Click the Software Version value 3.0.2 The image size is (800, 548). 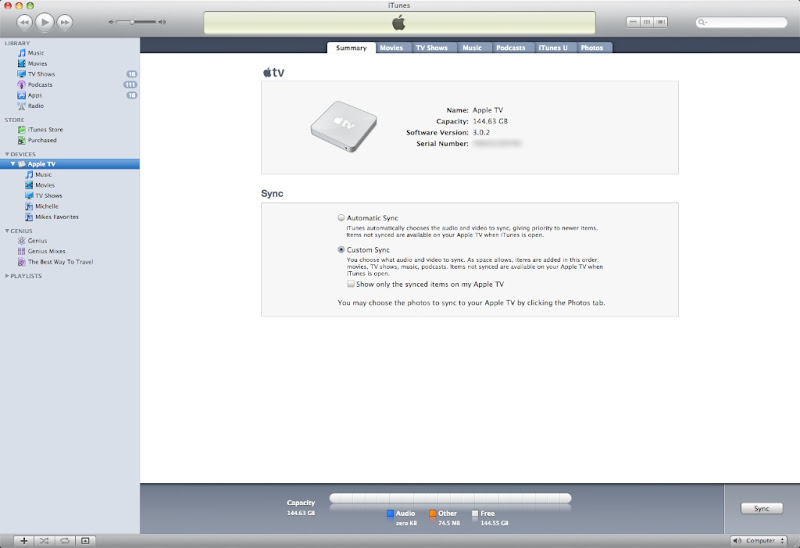(481, 132)
